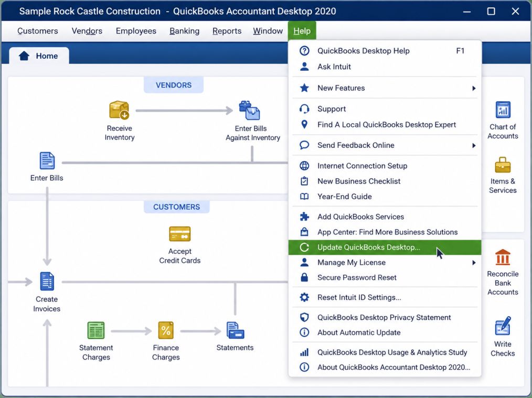Click puzzle piece icon for Add QuickBooks Services
Screen dimensions: 532x398
pyautogui.click(x=304, y=217)
